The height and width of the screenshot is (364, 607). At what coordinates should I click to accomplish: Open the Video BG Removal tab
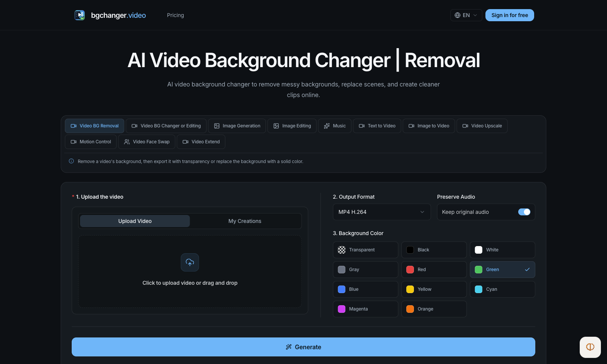point(94,126)
